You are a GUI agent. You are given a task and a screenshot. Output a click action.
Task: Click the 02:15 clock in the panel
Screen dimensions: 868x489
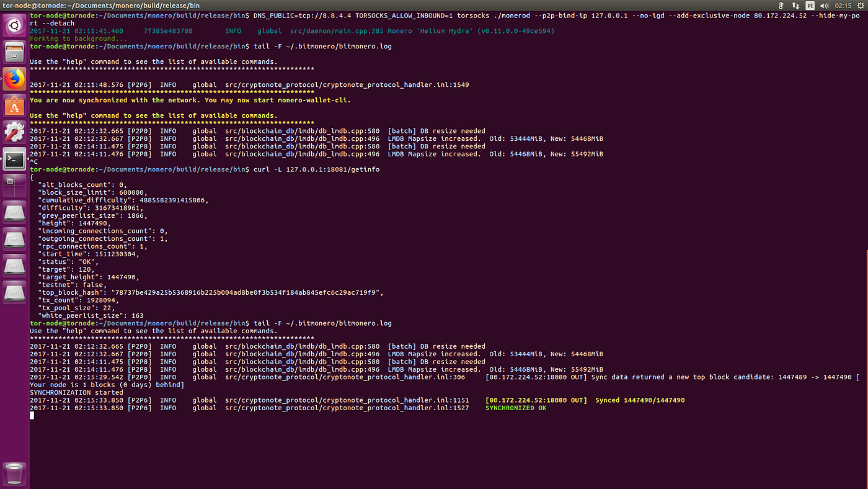(x=843, y=5)
